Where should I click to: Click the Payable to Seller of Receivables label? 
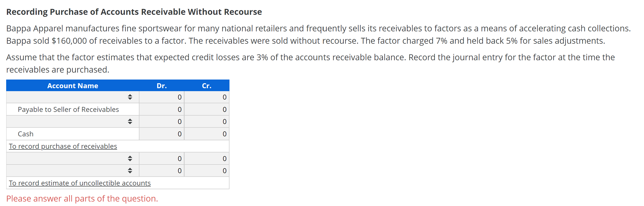(x=68, y=109)
